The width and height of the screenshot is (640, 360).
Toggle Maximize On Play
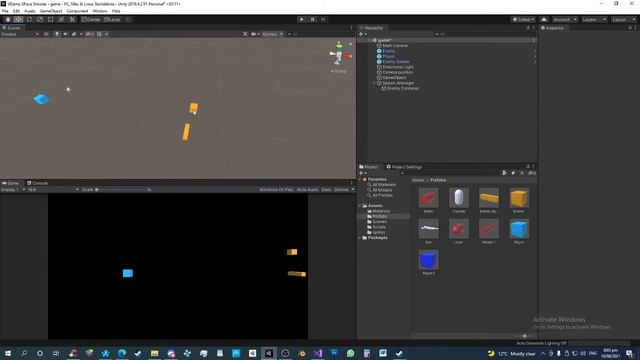pyautogui.click(x=276, y=190)
